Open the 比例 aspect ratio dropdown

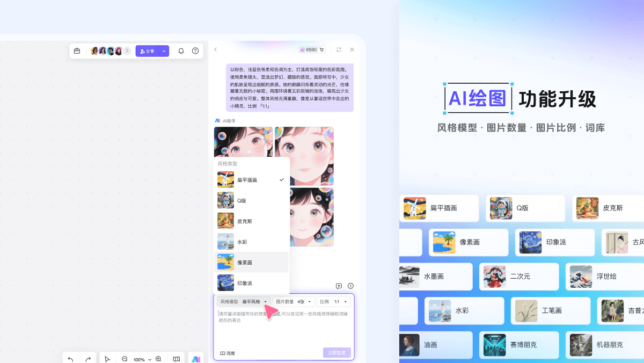coord(333,302)
